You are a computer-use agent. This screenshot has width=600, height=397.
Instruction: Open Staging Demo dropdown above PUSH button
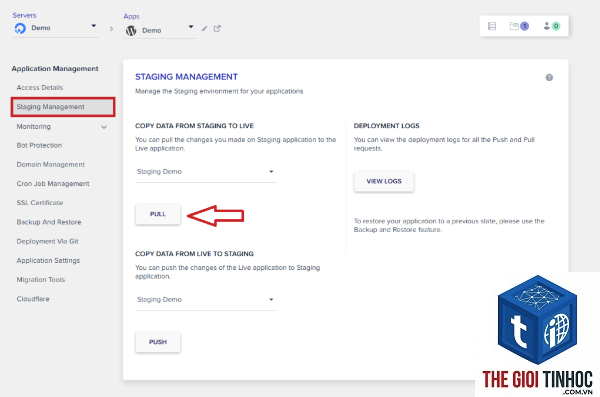(x=205, y=300)
